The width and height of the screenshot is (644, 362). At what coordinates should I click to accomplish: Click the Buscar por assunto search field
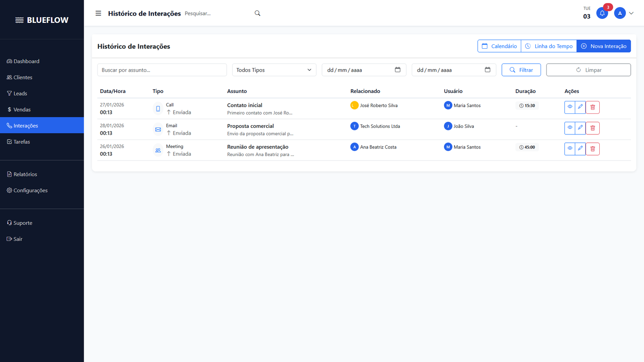[x=162, y=70]
